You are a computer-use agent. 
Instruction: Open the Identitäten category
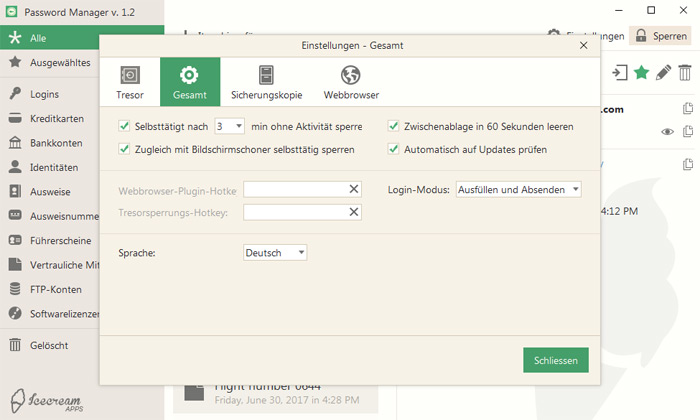[50, 167]
